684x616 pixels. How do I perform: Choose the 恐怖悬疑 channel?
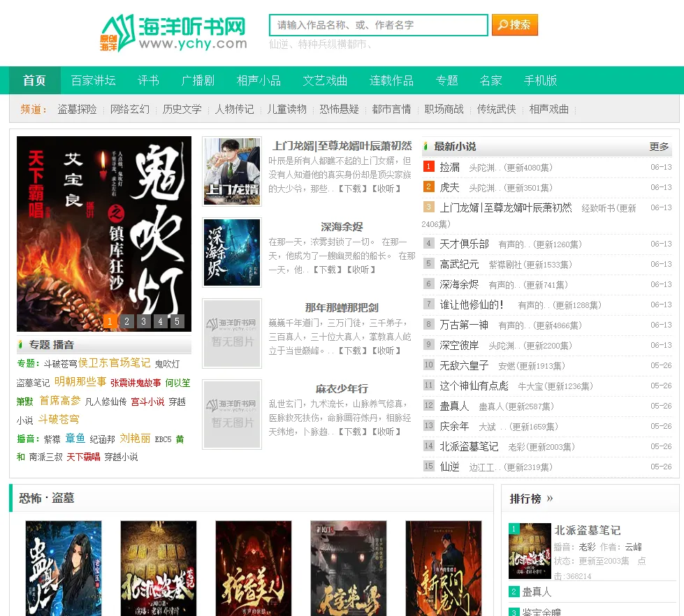coord(339,109)
